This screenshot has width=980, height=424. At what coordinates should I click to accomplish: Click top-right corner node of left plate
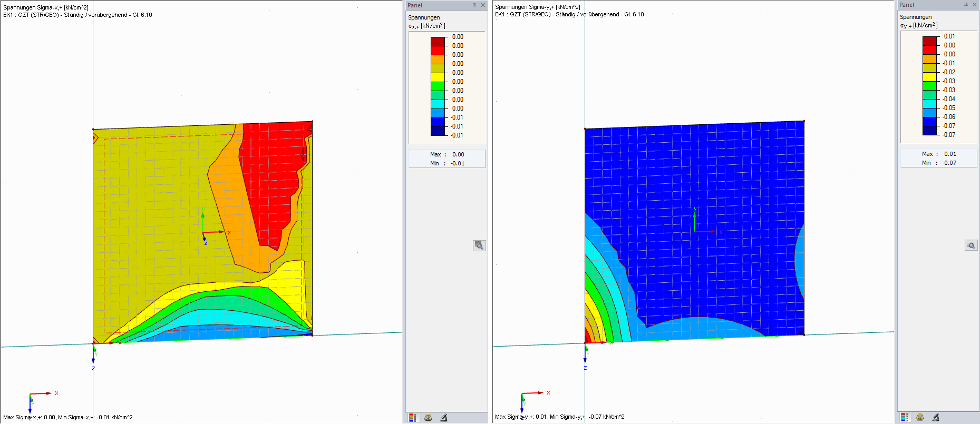[x=312, y=121]
